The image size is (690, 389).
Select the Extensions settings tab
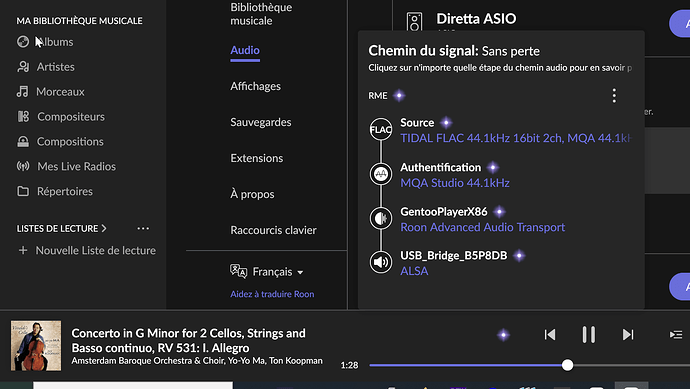257,158
